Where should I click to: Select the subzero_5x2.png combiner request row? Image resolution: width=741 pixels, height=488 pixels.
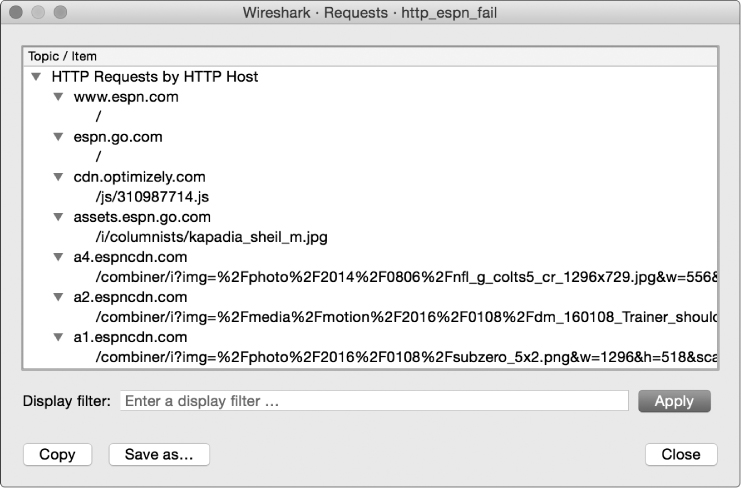(x=370, y=357)
